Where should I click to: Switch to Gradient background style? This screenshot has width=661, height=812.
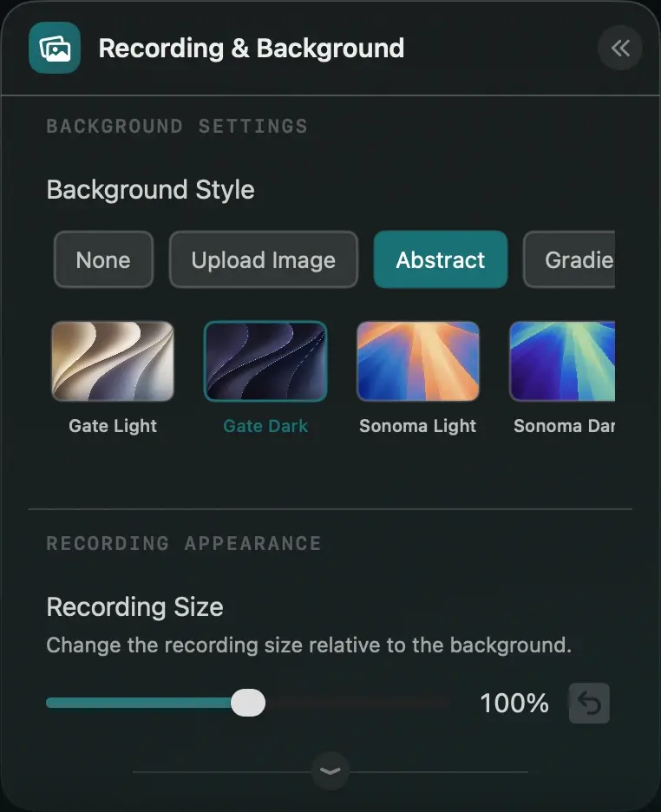pyautogui.click(x=569, y=259)
